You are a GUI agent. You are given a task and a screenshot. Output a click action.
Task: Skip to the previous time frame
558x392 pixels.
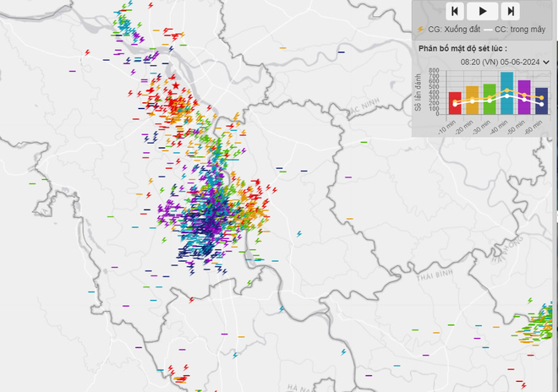click(x=455, y=11)
